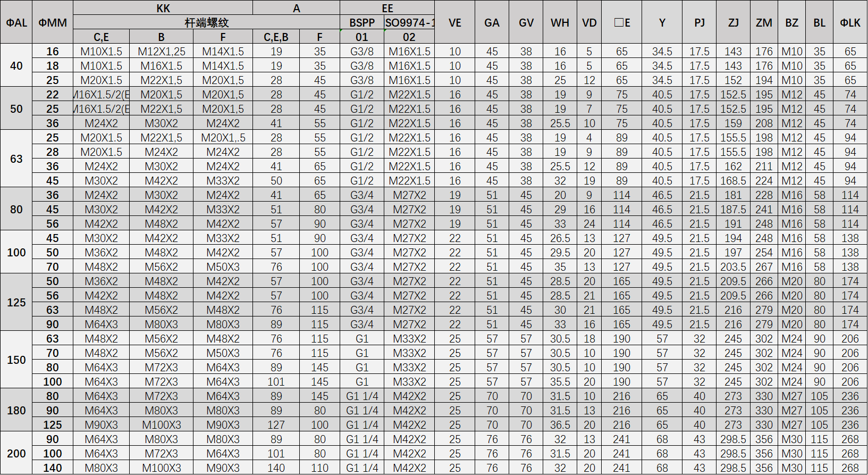Click the BSPP sub-header cell

pos(362,22)
